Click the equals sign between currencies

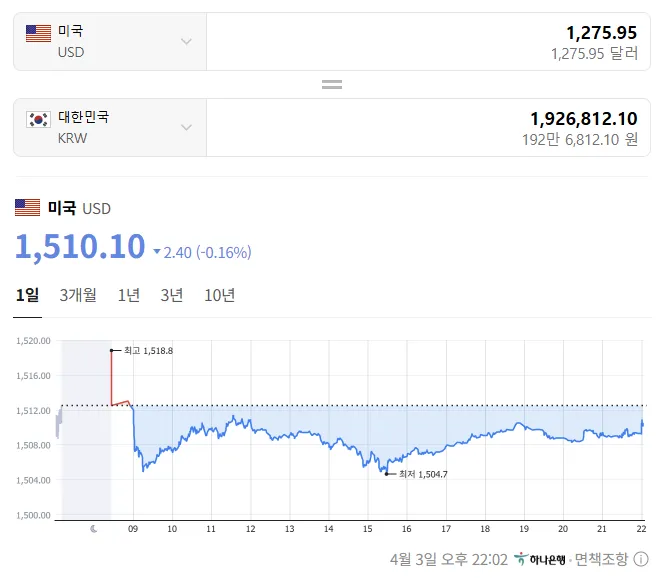(332, 84)
